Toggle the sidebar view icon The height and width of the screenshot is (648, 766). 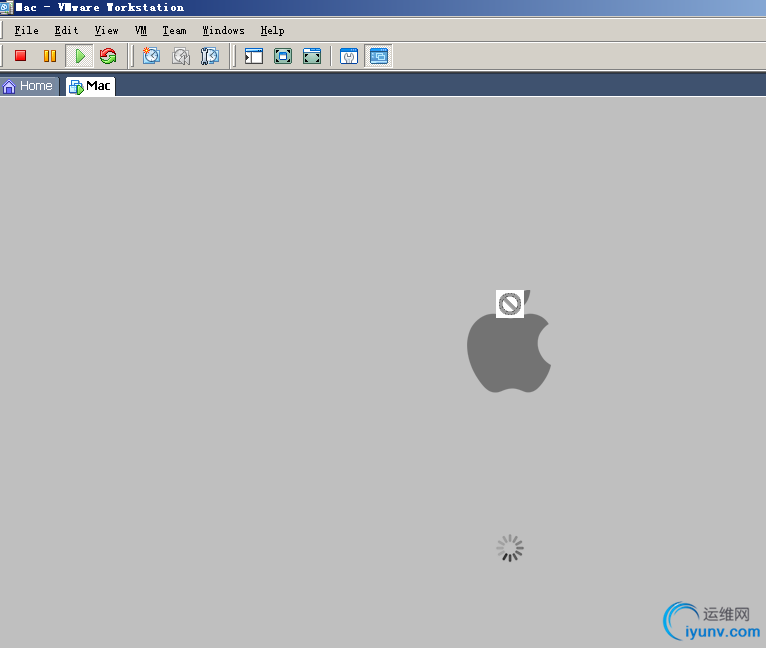click(x=254, y=56)
